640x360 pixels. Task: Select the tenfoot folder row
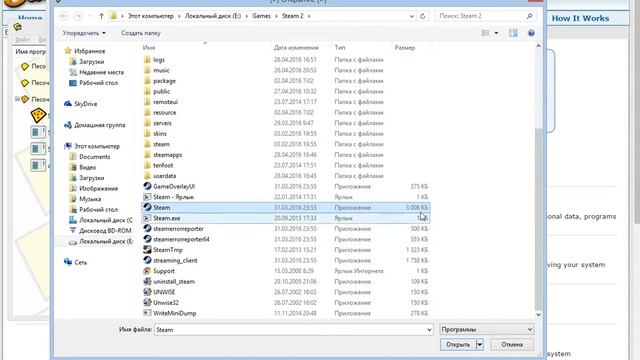[x=285, y=165]
